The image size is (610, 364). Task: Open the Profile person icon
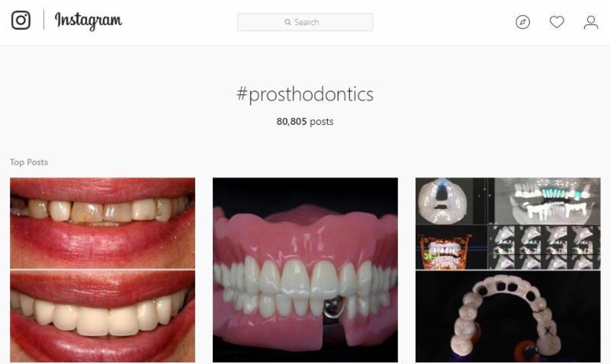point(590,22)
